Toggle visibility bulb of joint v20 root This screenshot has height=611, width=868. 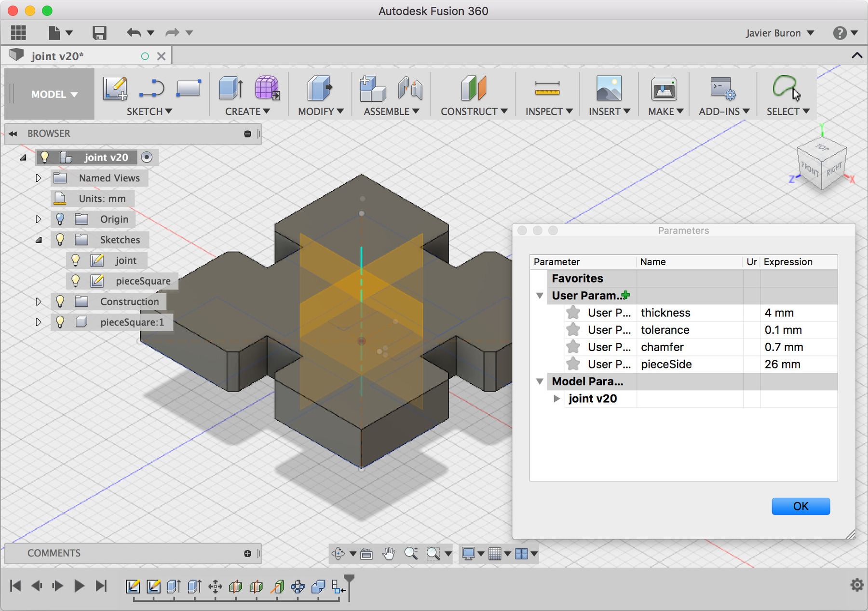45,157
